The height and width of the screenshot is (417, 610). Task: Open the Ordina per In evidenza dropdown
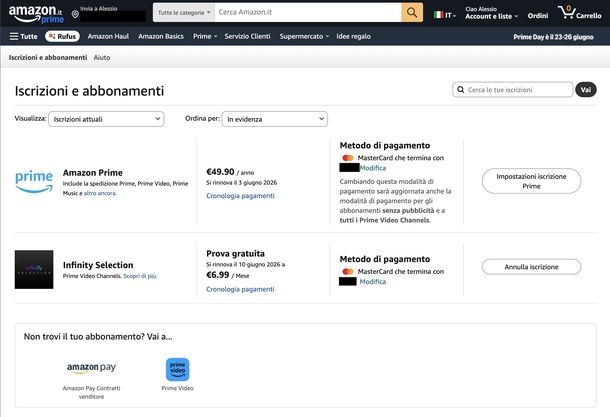pyautogui.click(x=275, y=119)
